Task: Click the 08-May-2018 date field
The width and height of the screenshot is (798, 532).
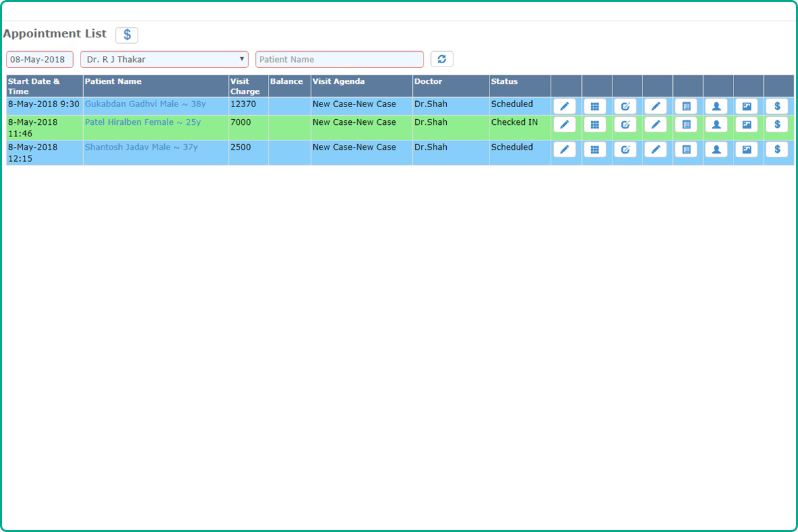Action: click(x=39, y=59)
